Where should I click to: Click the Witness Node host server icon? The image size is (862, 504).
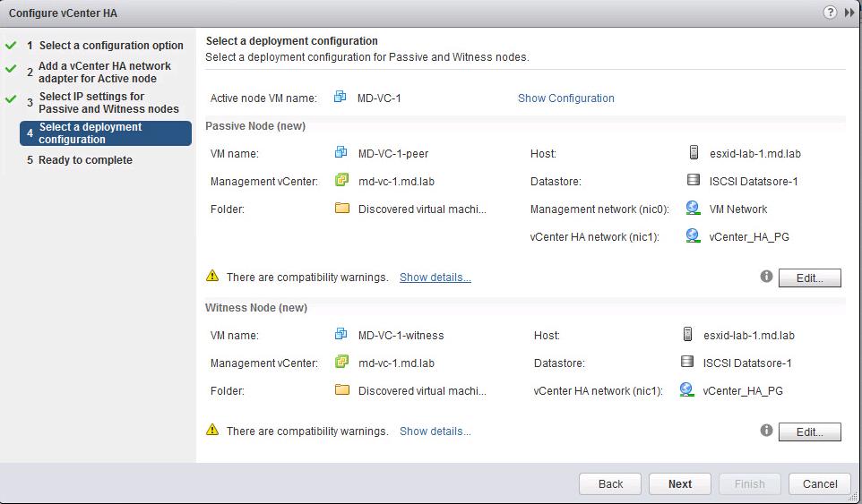coord(687,334)
